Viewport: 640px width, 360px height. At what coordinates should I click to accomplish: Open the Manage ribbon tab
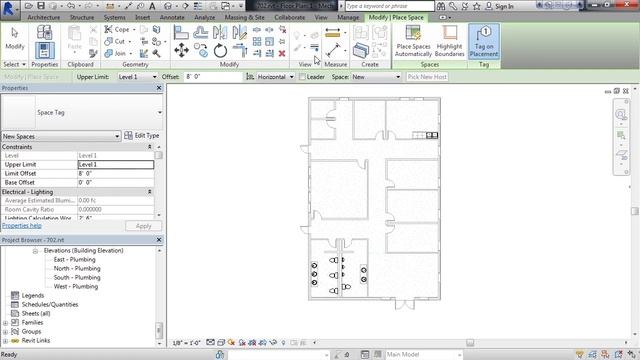pos(348,18)
